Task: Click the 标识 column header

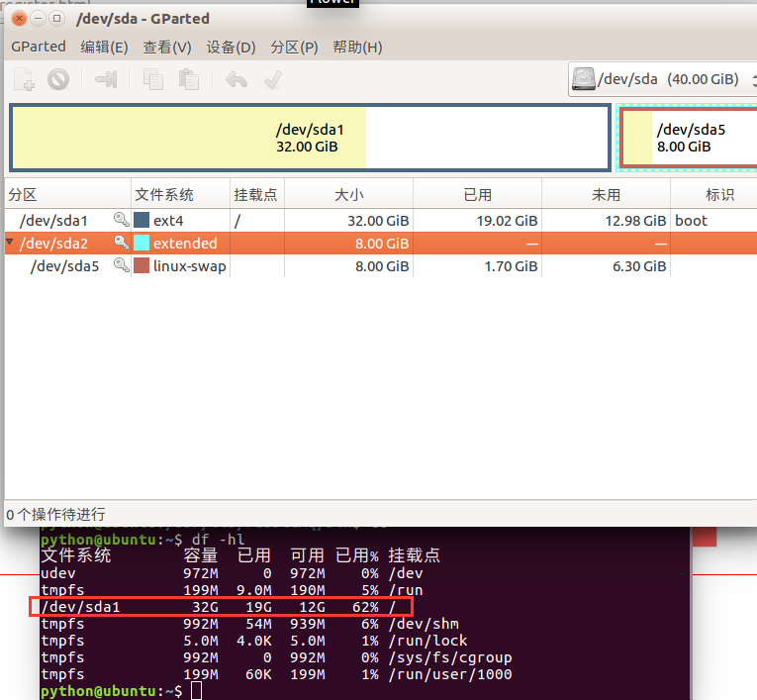Action: pyautogui.click(x=714, y=194)
